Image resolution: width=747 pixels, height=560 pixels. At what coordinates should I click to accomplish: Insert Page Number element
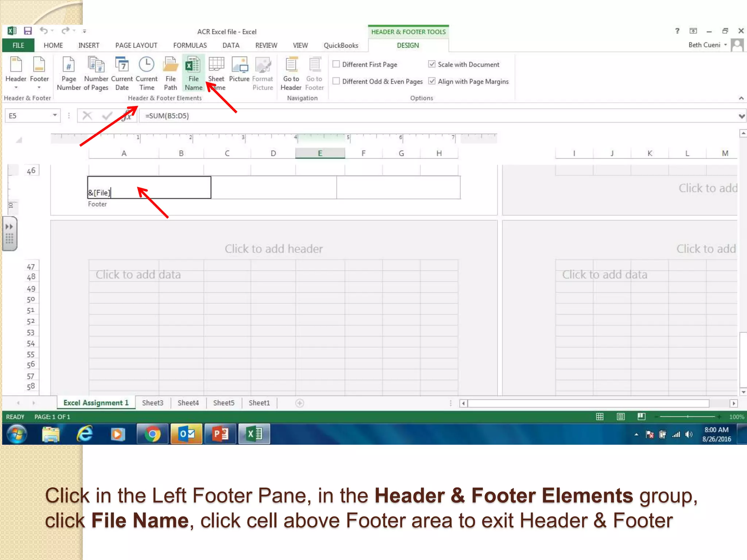[x=69, y=73]
